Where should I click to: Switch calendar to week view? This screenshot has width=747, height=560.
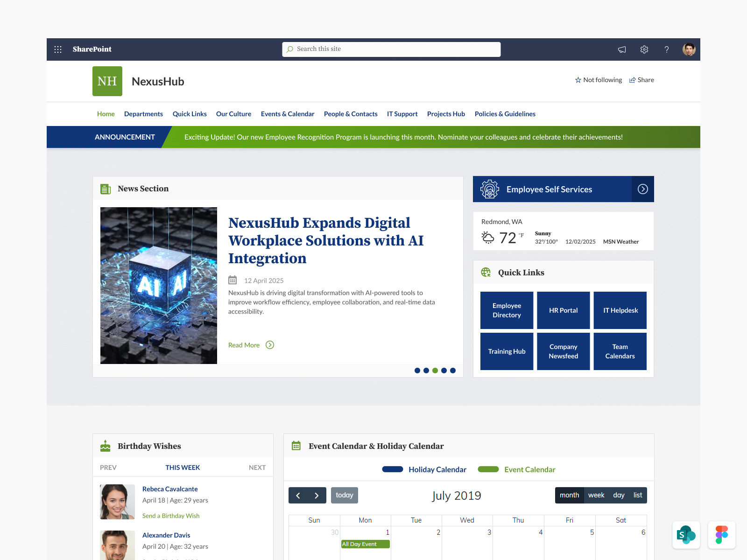click(596, 495)
